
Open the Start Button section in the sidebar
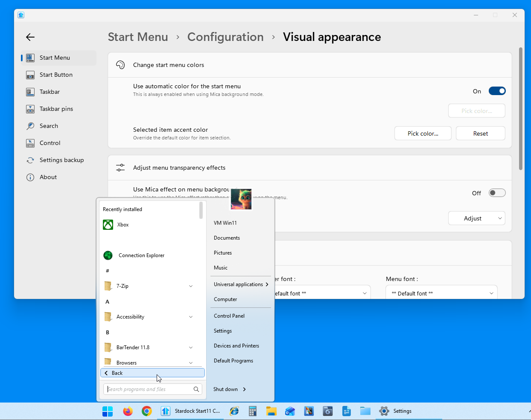tap(56, 75)
